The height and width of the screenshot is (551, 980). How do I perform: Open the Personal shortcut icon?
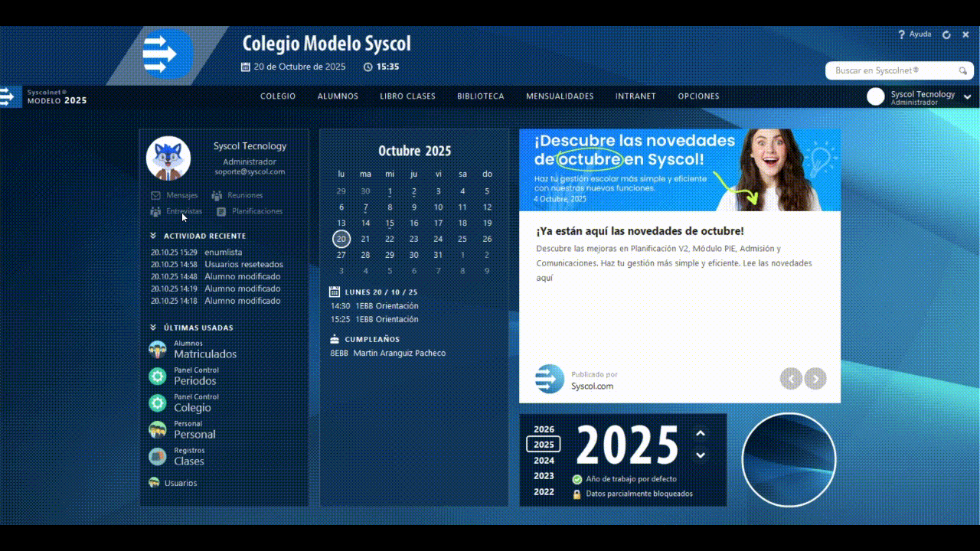tap(158, 429)
